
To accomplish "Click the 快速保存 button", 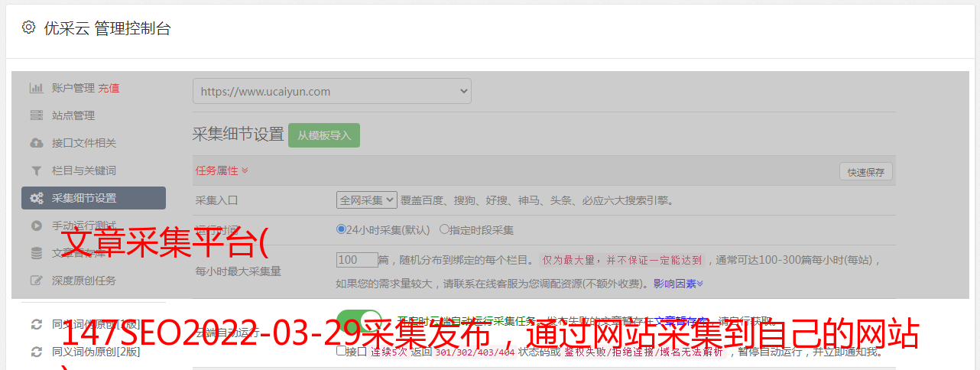I will [x=865, y=172].
